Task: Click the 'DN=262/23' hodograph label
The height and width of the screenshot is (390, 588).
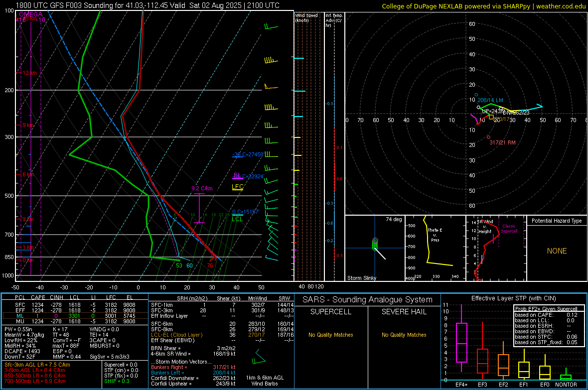Action: pyautogui.click(x=516, y=113)
